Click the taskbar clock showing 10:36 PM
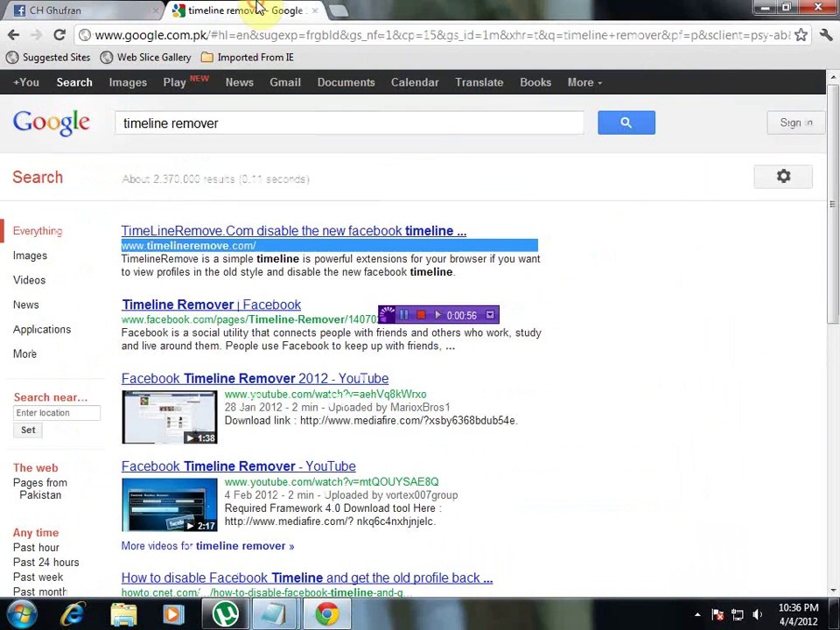Viewport: 840px width, 630px height. coord(798,614)
